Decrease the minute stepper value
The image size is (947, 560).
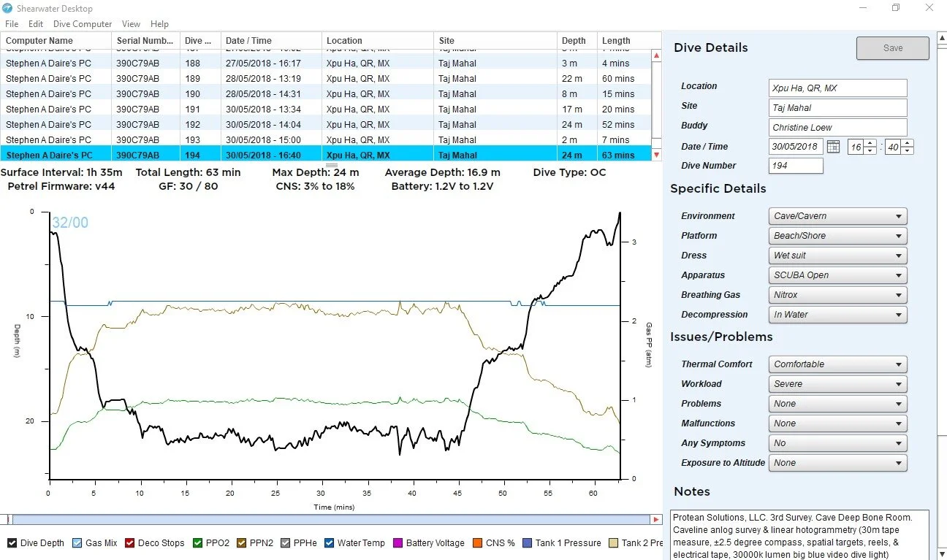[907, 150]
